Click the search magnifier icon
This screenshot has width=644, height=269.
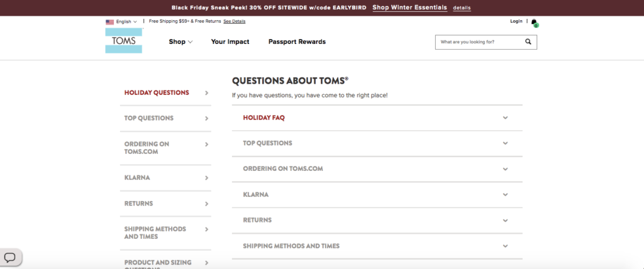(x=528, y=42)
